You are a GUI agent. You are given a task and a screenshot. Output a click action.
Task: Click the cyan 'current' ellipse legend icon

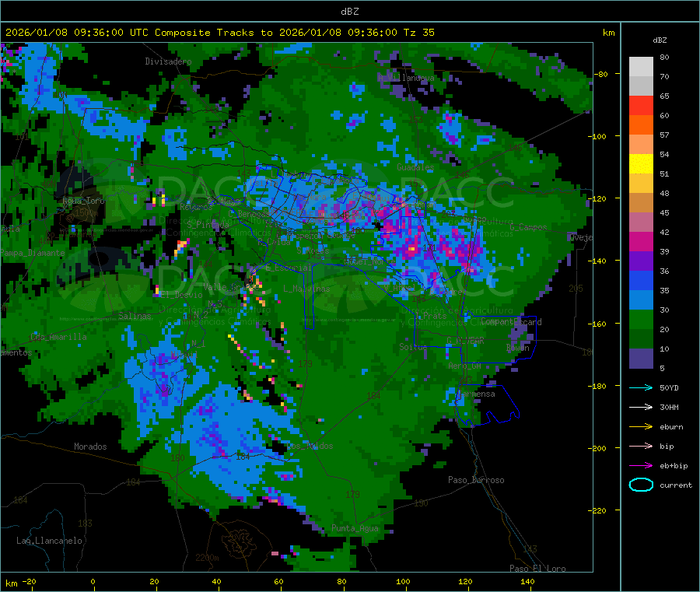(641, 485)
